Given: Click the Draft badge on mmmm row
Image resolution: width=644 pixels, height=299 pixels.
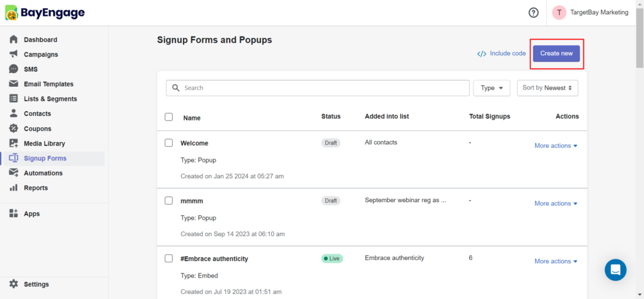Looking at the screenshot, I should click(331, 201).
